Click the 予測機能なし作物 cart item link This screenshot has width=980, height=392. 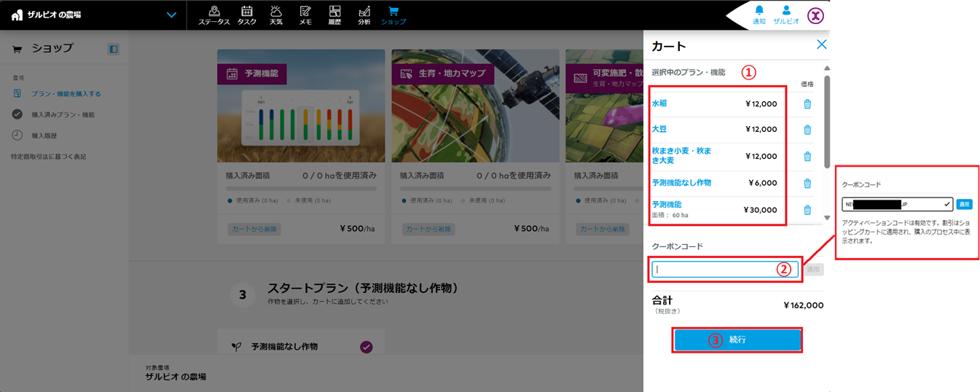(681, 183)
